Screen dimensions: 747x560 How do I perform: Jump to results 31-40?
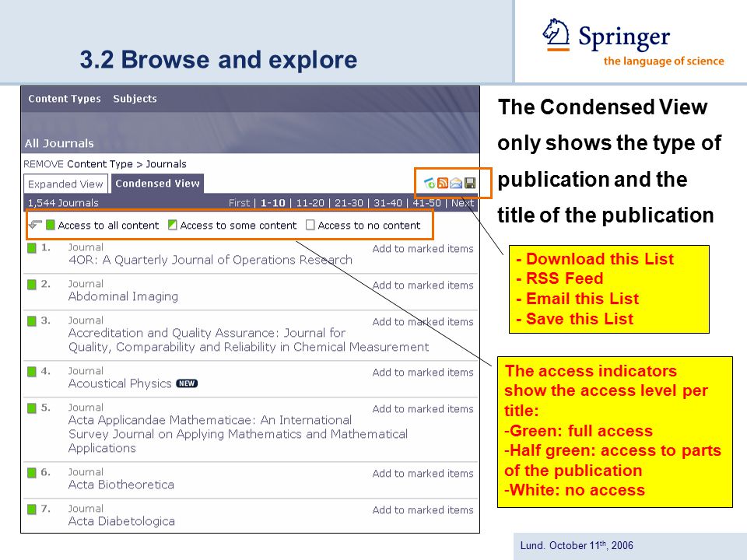388,203
